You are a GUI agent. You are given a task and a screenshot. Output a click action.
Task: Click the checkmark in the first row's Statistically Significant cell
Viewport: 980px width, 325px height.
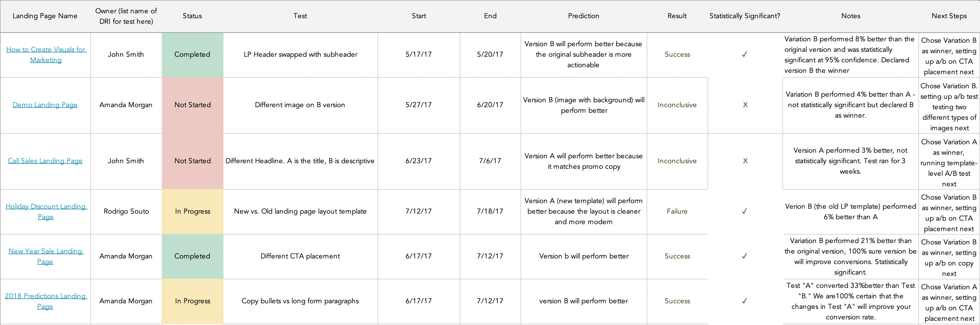click(x=745, y=54)
